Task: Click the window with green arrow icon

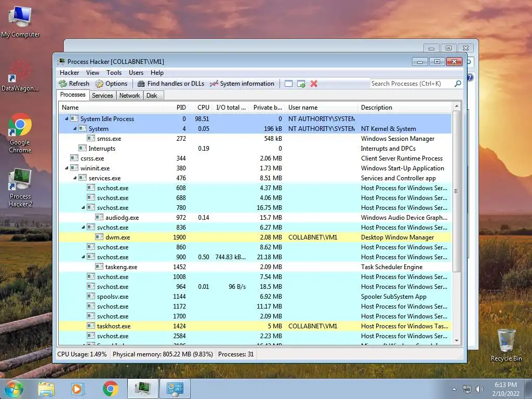Action: coord(301,84)
